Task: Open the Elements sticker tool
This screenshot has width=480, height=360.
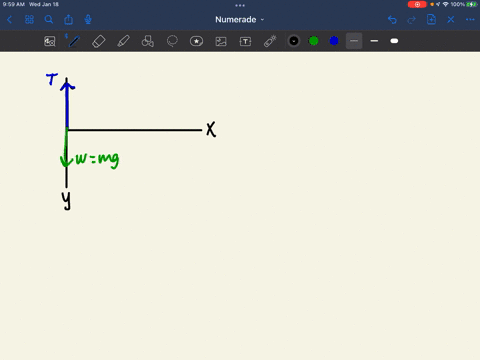Action: 196,41
